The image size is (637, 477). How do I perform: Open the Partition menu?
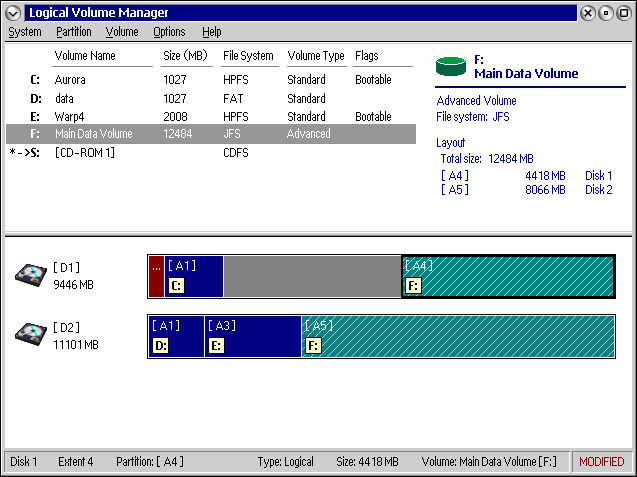pyautogui.click(x=74, y=32)
